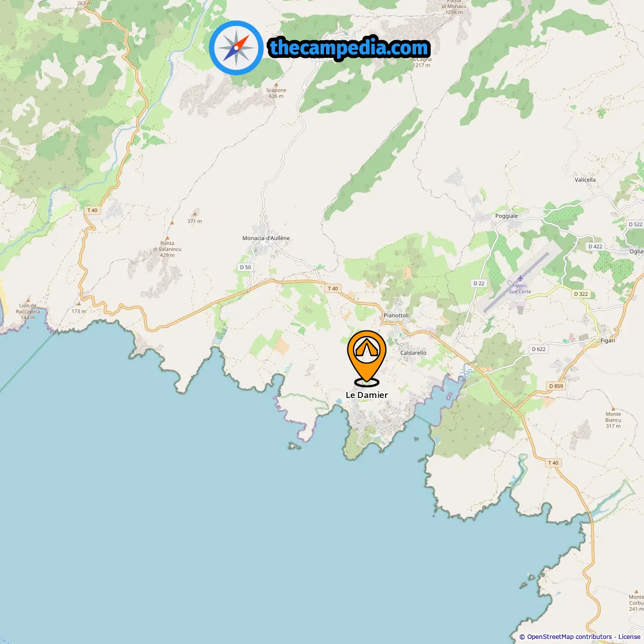Click the Monte Biancu peak marker
Screen dimensions: 644x644
[613, 409]
